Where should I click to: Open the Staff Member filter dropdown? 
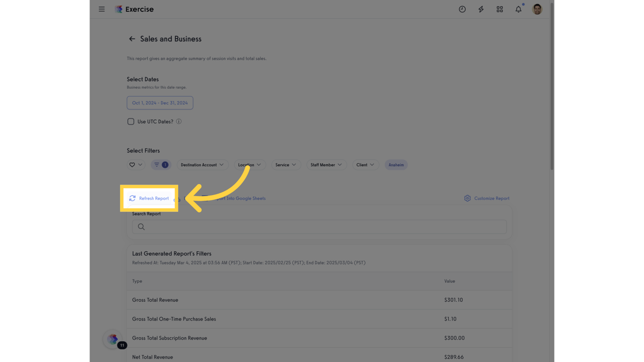(x=326, y=165)
